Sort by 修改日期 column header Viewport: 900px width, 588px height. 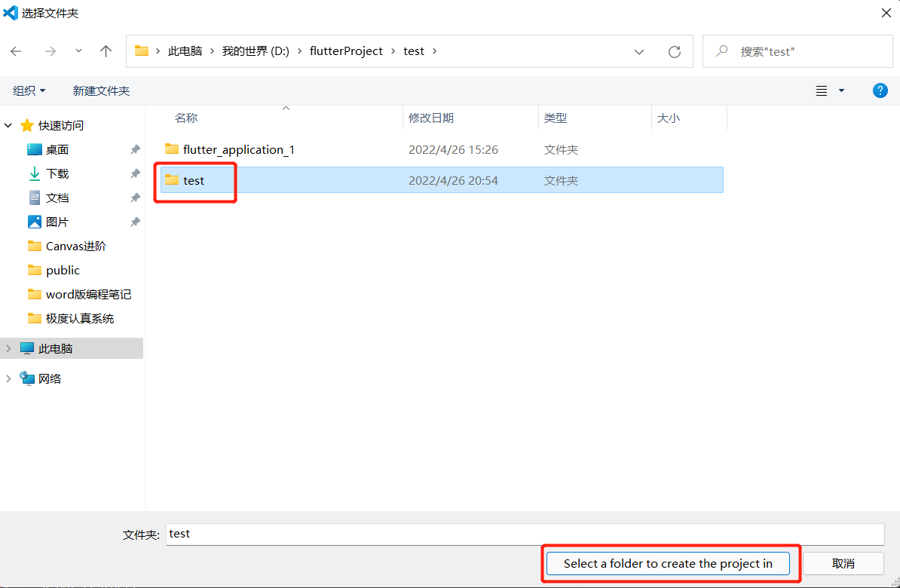[x=431, y=118]
